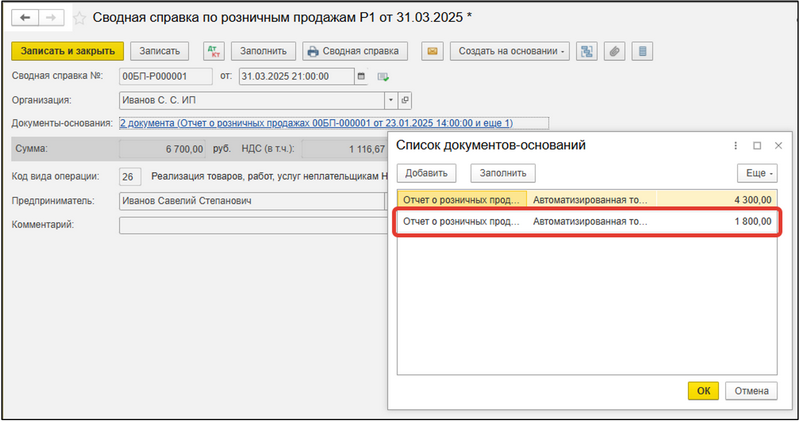Open the paperclip attached files icon
Image resolution: width=800 pixels, height=422 pixels.
(616, 51)
